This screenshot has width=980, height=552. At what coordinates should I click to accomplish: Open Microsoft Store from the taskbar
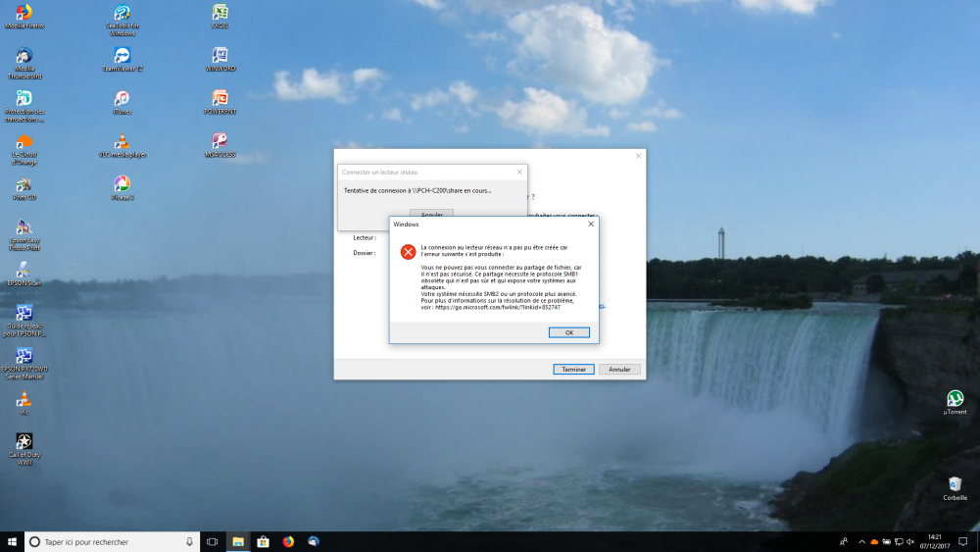[263, 542]
